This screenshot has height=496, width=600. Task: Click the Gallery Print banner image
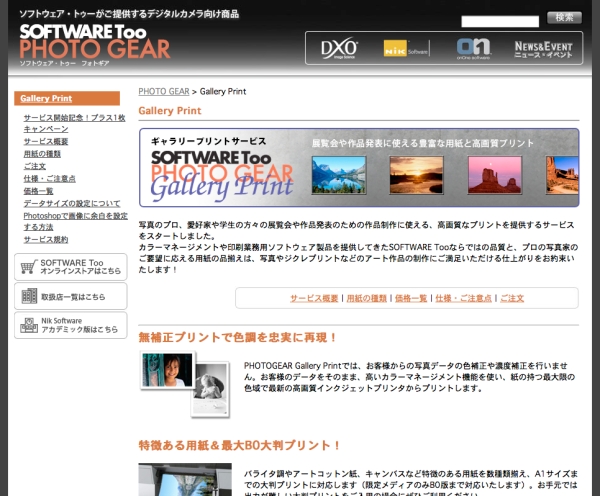[x=358, y=167]
